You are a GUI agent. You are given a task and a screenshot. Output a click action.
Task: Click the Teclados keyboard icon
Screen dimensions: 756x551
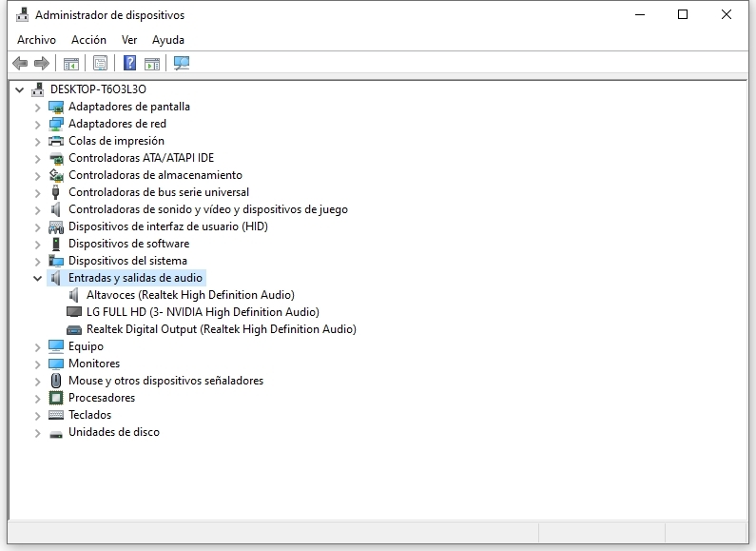56,415
